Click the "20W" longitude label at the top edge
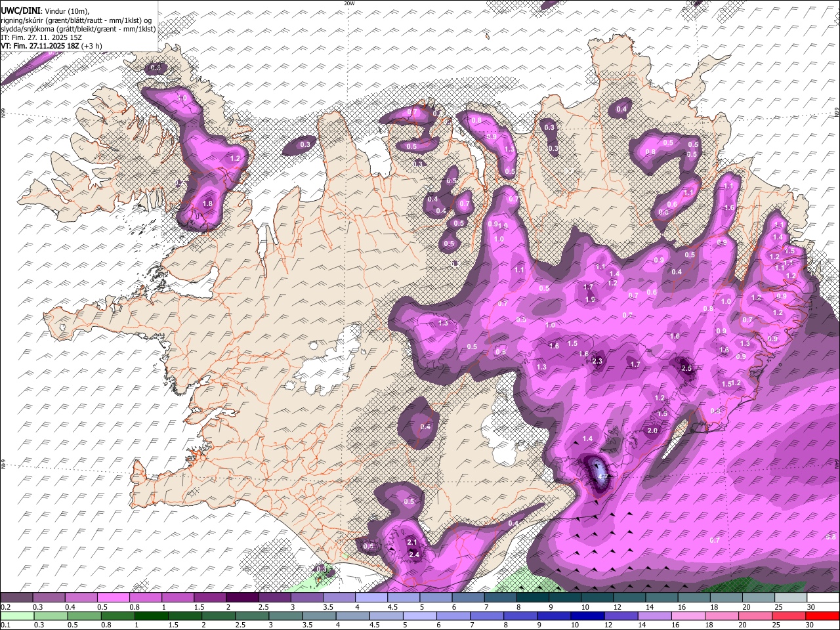 coord(349,3)
